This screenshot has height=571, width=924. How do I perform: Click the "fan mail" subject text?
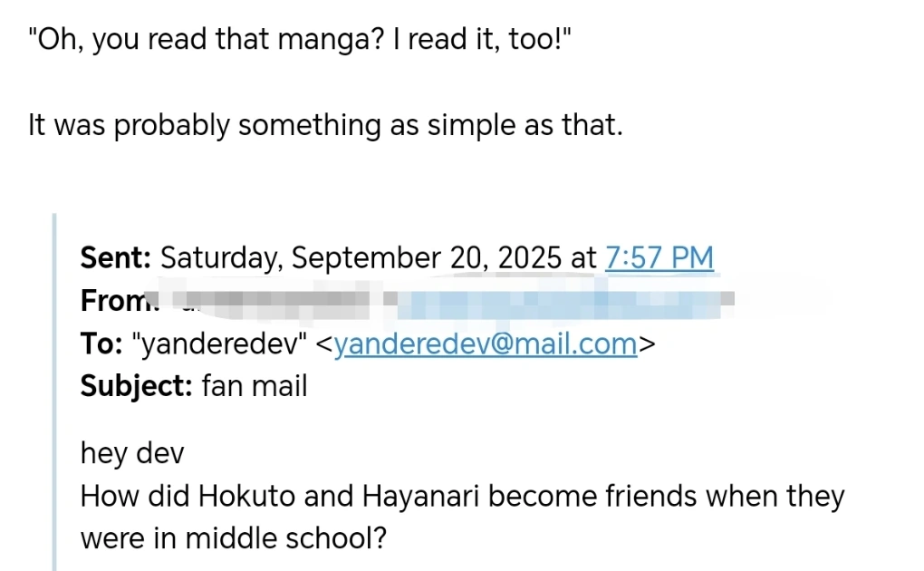click(255, 387)
